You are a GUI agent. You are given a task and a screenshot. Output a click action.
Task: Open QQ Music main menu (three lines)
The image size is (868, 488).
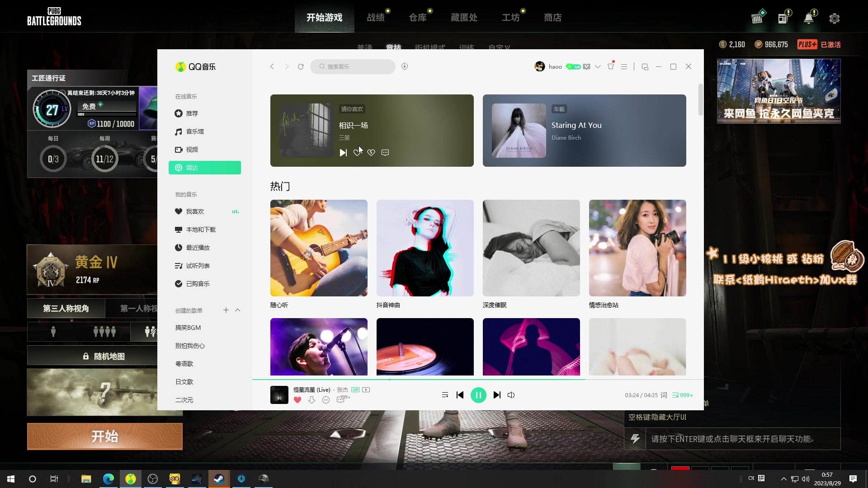624,66
